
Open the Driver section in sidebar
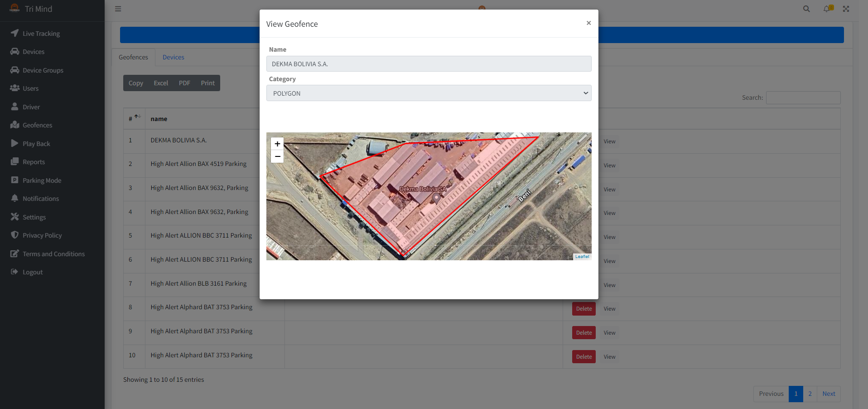[32, 107]
